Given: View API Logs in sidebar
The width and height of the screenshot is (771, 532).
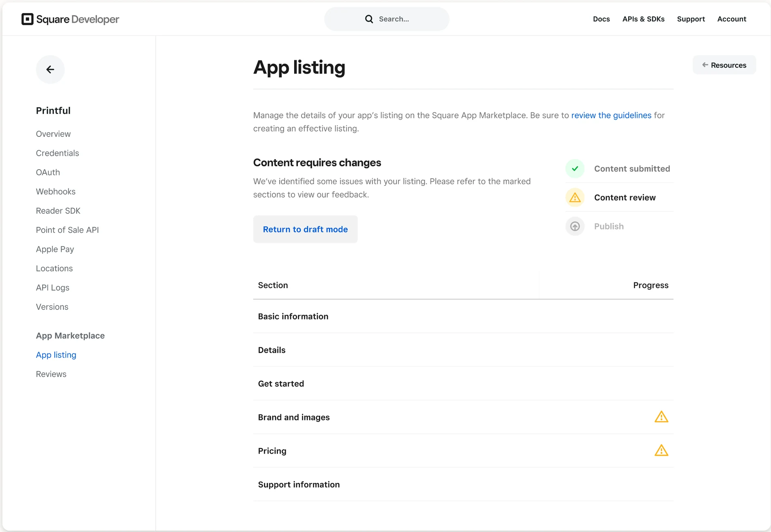Looking at the screenshot, I should pyautogui.click(x=53, y=288).
